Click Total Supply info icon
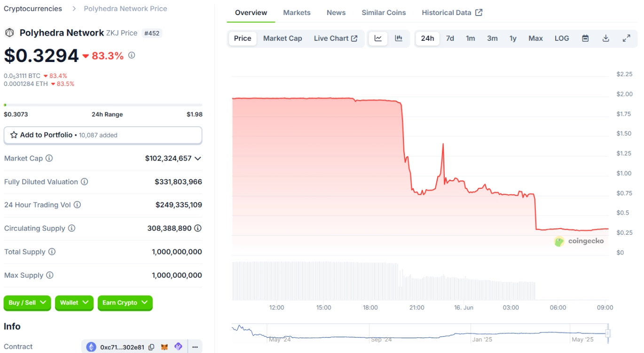 click(52, 252)
